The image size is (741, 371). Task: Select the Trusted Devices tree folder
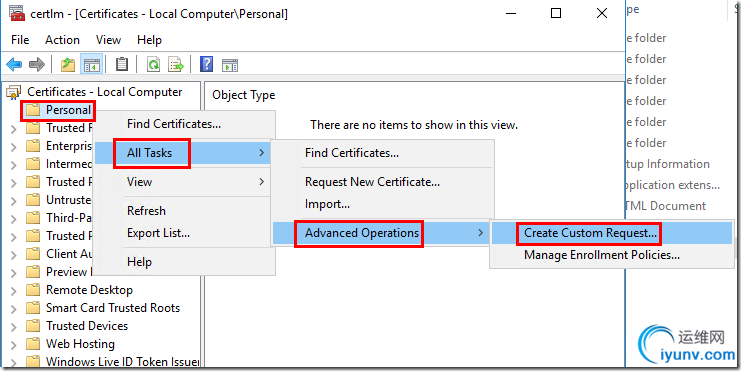coord(87,326)
